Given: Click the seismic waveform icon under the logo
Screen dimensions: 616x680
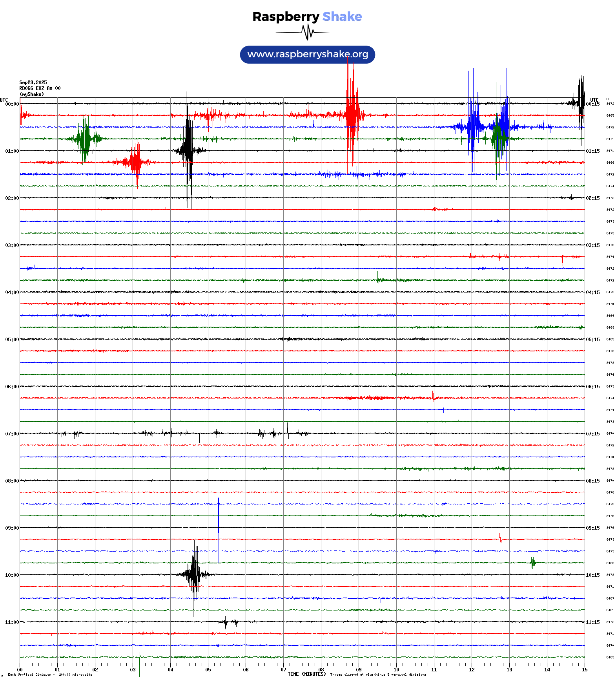Looking at the screenshot, I should (307, 32).
